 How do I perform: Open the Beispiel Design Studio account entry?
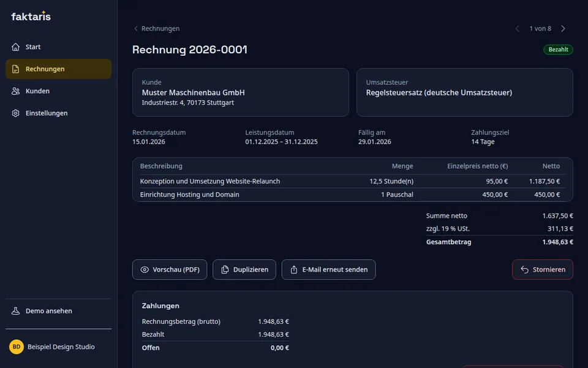(x=59, y=347)
